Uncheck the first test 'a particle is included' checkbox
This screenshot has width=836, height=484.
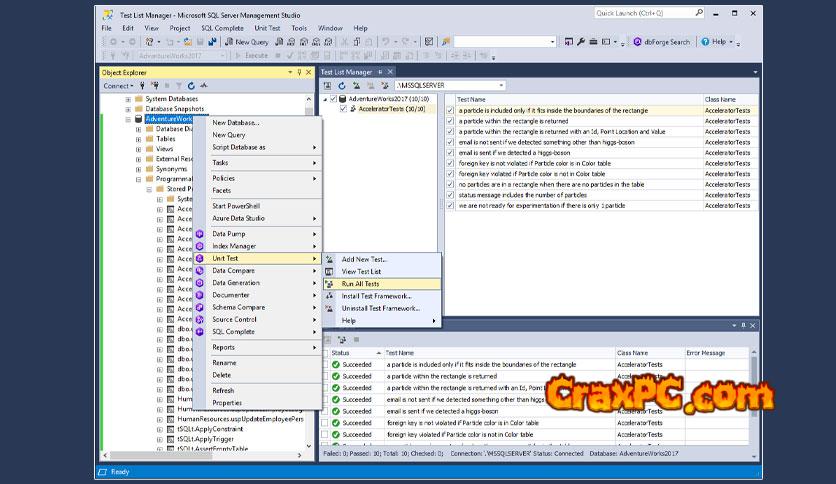pyautogui.click(x=450, y=111)
